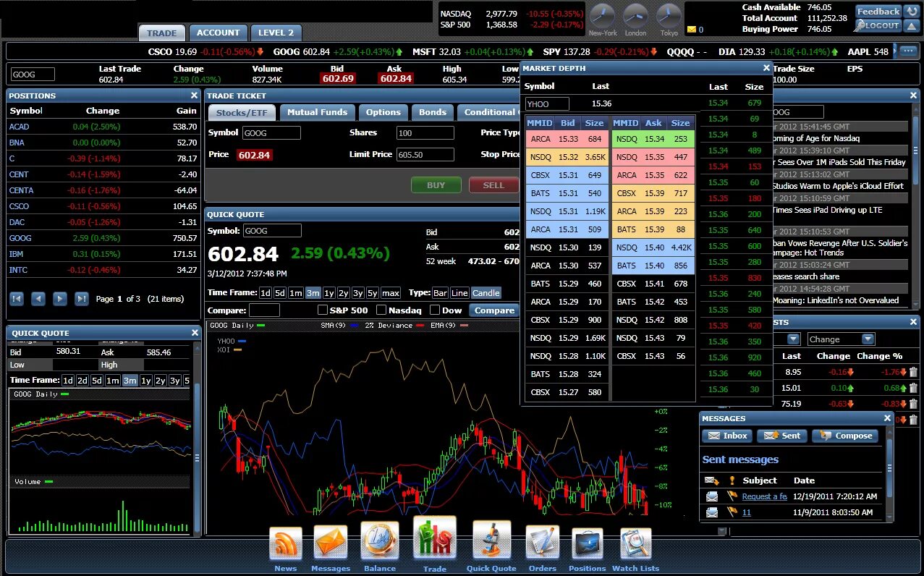Switch to the TRADE tab

pyautogui.click(x=162, y=33)
